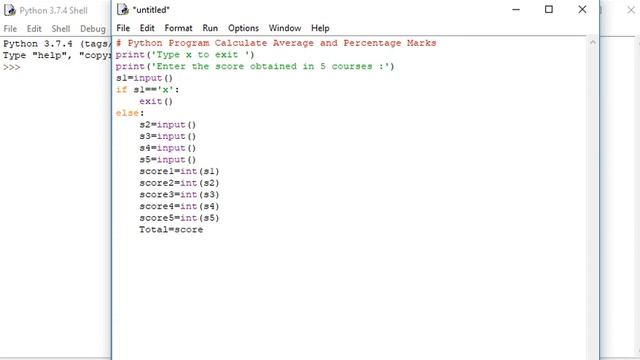Click the score3=int(s3) line

pyautogui.click(x=179, y=195)
